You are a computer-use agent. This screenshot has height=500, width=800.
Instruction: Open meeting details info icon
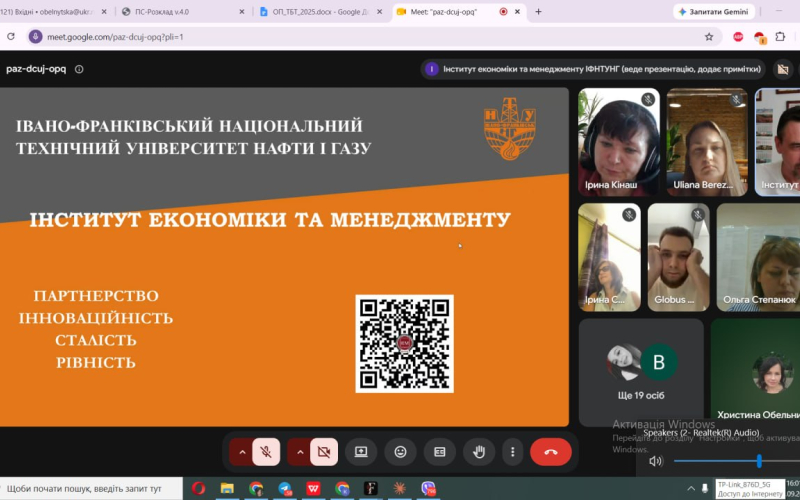79,69
